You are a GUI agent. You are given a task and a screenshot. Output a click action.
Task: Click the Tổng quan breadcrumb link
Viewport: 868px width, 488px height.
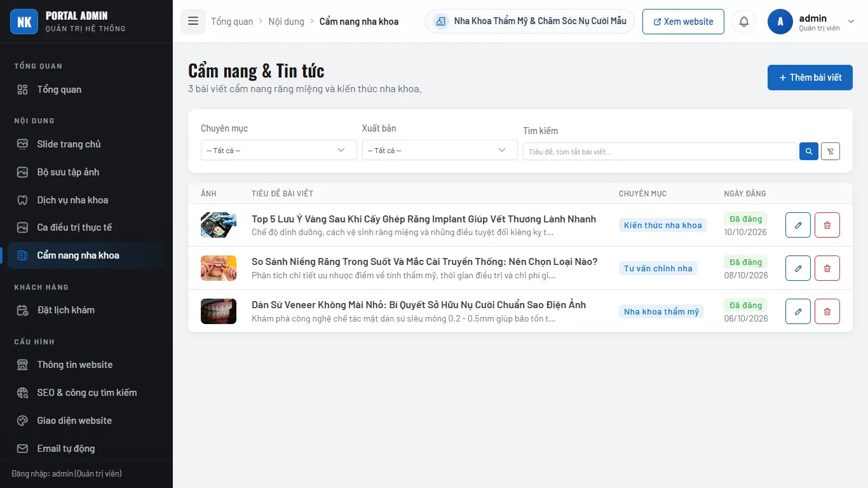(232, 22)
